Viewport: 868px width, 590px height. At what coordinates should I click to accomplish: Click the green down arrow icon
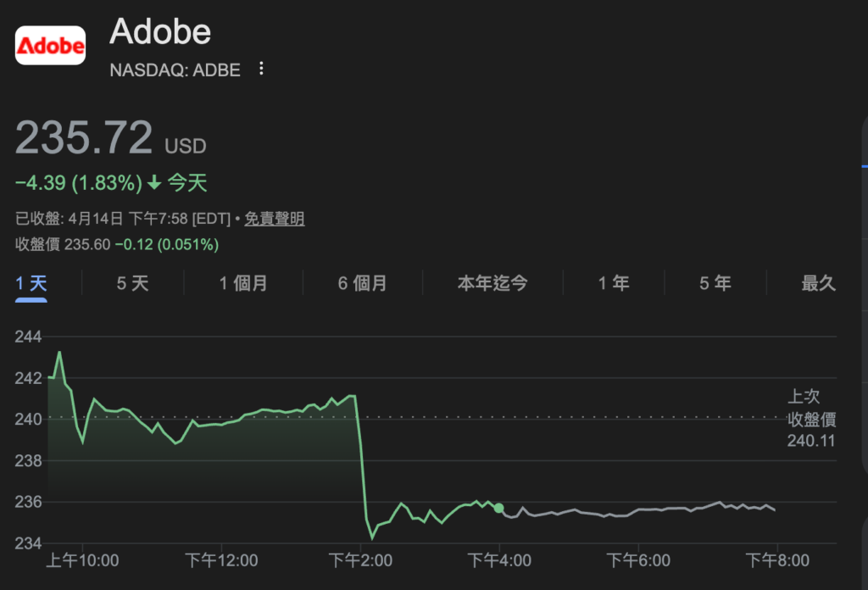pyautogui.click(x=154, y=182)
